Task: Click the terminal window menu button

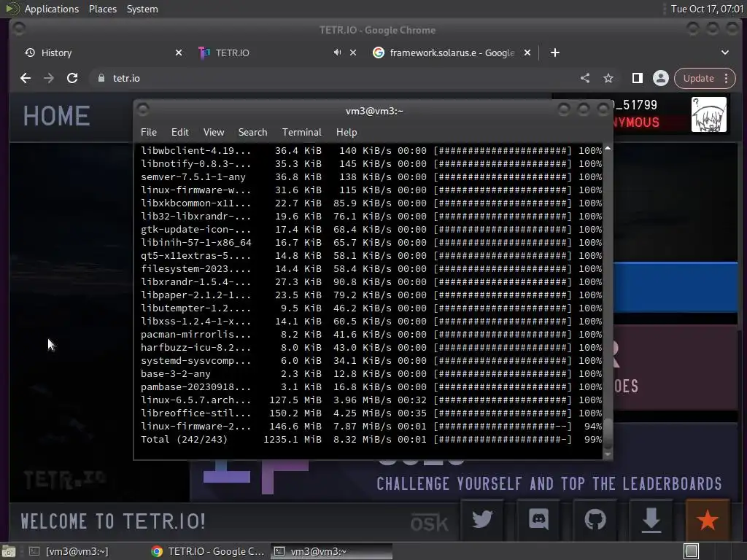Action: click(143, 110)
